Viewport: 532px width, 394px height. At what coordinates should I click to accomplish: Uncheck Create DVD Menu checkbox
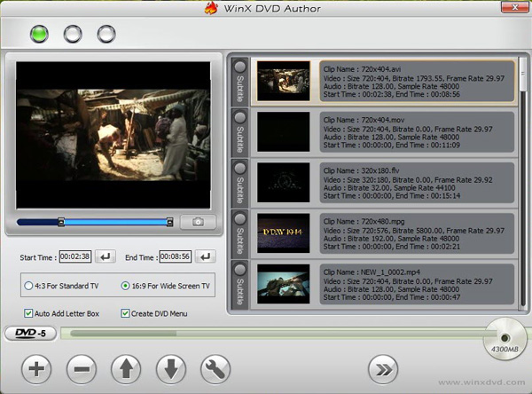(x=125, y=313)
